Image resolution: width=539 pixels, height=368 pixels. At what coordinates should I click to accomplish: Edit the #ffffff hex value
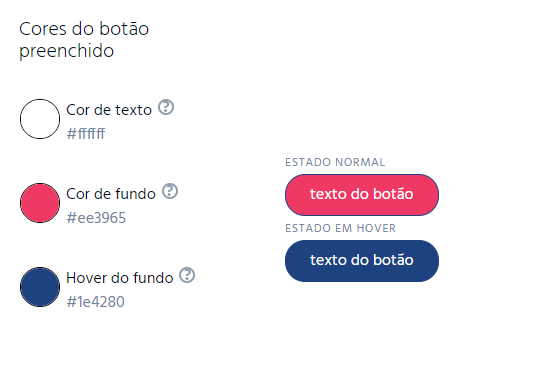tap(86, 134)
